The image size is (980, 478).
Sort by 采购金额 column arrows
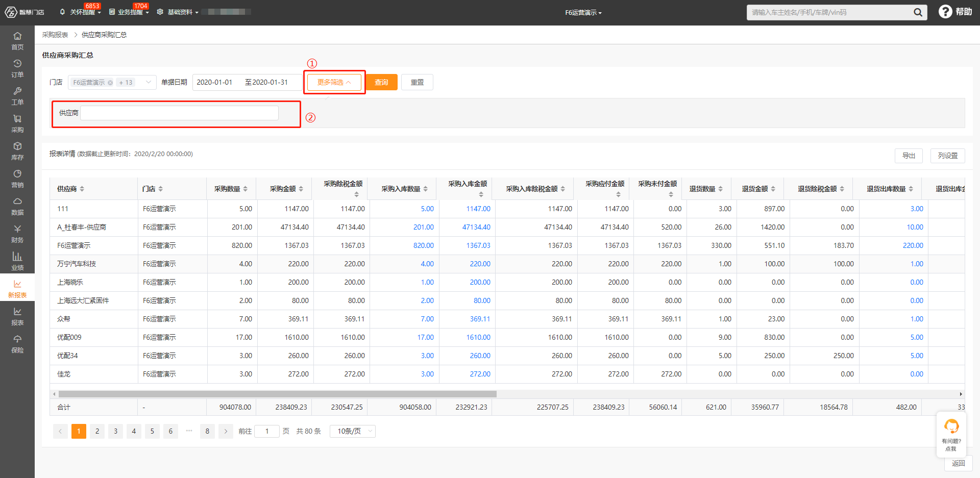tap(301, 189)
